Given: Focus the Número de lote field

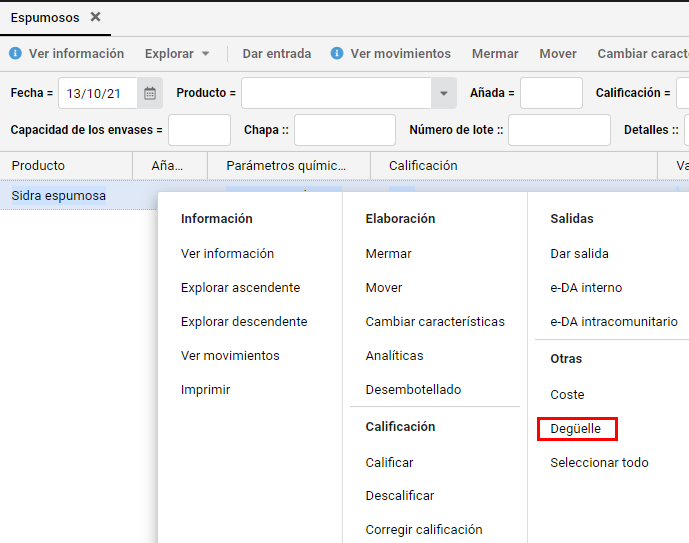Looking at the screenshot, I should pyautogui.click(x=559, y=130).
